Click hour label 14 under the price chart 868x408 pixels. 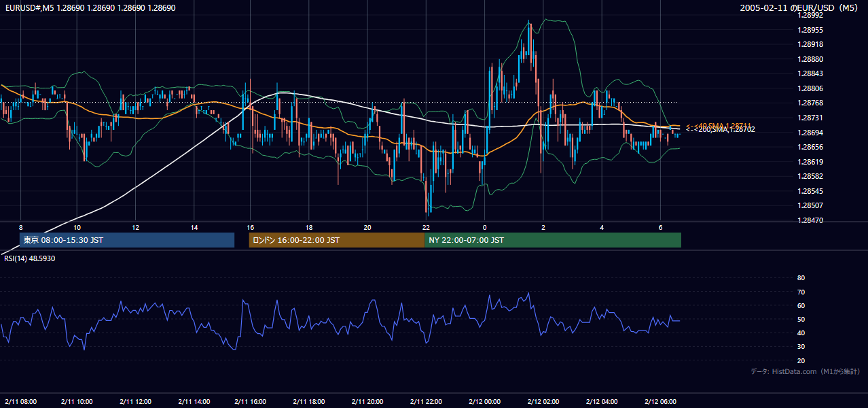[194, 228]
